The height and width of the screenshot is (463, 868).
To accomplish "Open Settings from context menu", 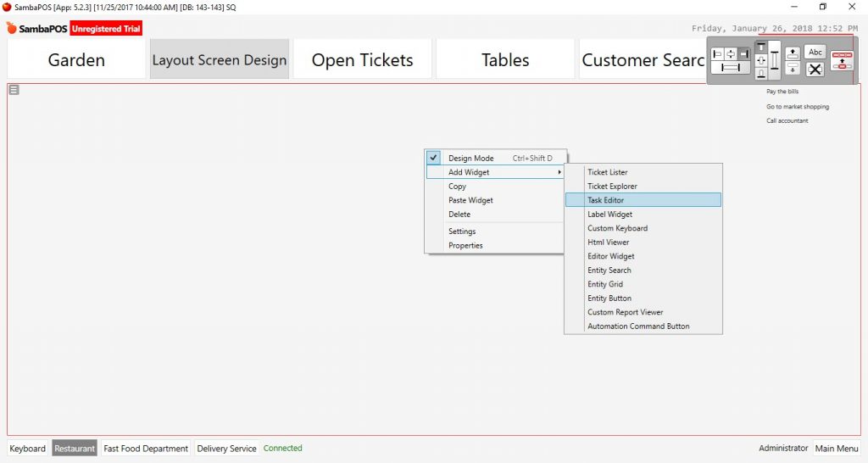I will [462, 231].
